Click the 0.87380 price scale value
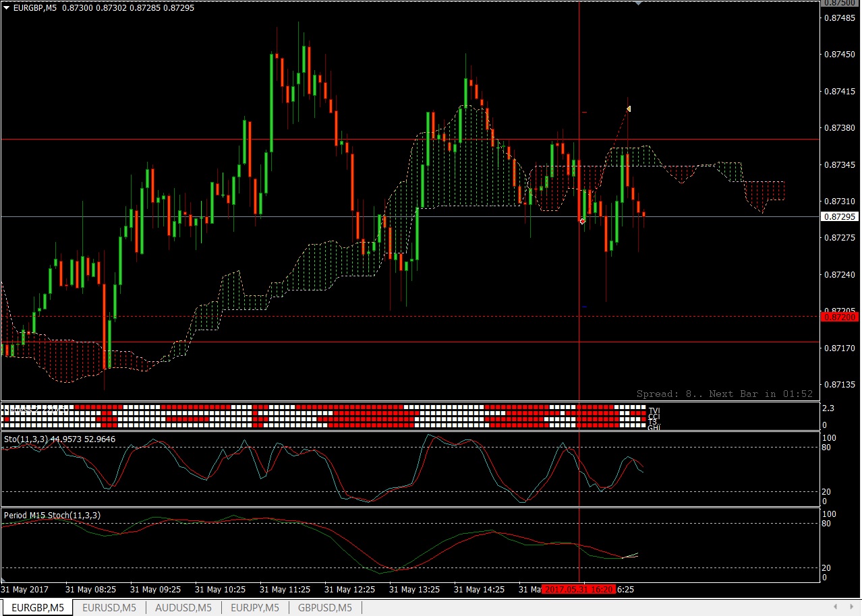This screenshot has width=862, height=616. [840, 127]
